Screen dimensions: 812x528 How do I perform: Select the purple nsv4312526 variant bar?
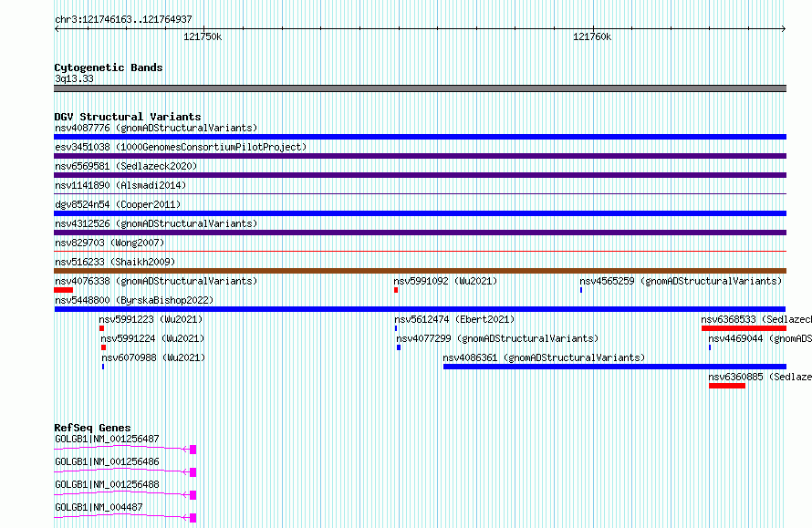point(420,233)
